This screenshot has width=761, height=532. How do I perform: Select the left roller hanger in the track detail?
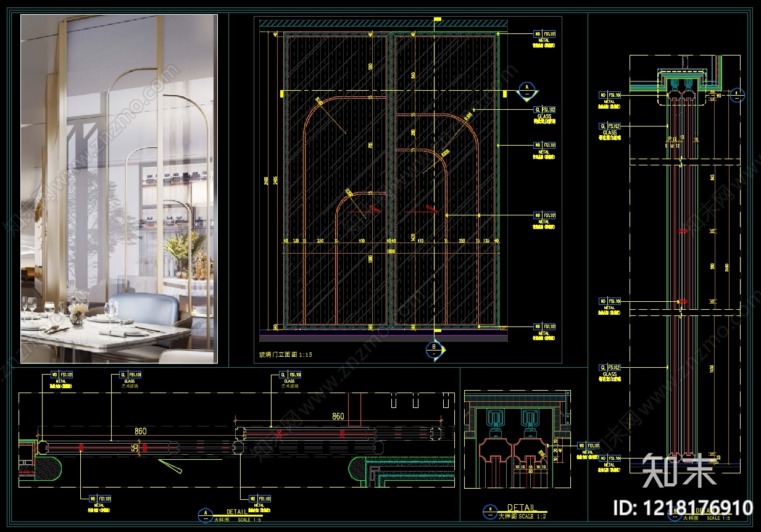(x=496, y=422)
